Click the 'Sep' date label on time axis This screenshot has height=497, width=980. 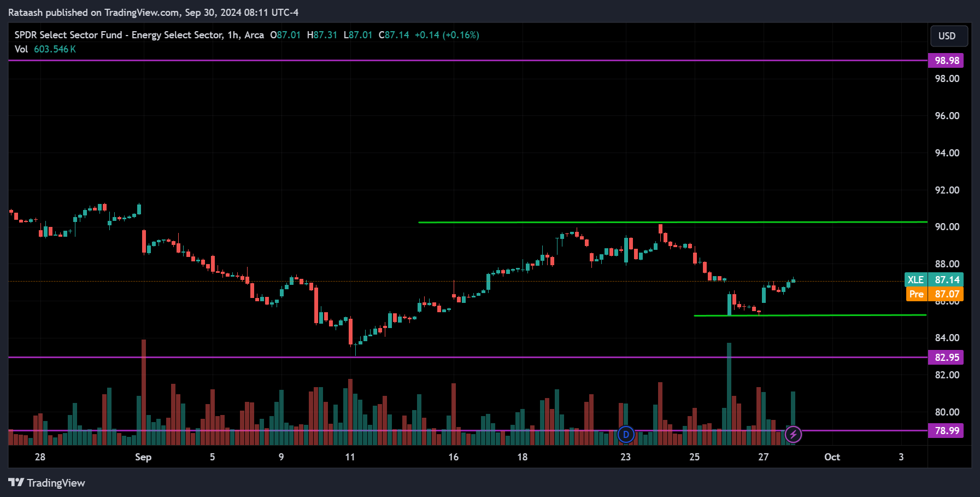[x=143, y=457]
